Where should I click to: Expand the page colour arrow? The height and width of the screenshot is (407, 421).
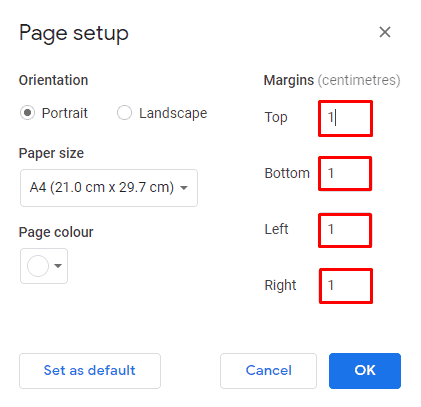click(58, 266)
